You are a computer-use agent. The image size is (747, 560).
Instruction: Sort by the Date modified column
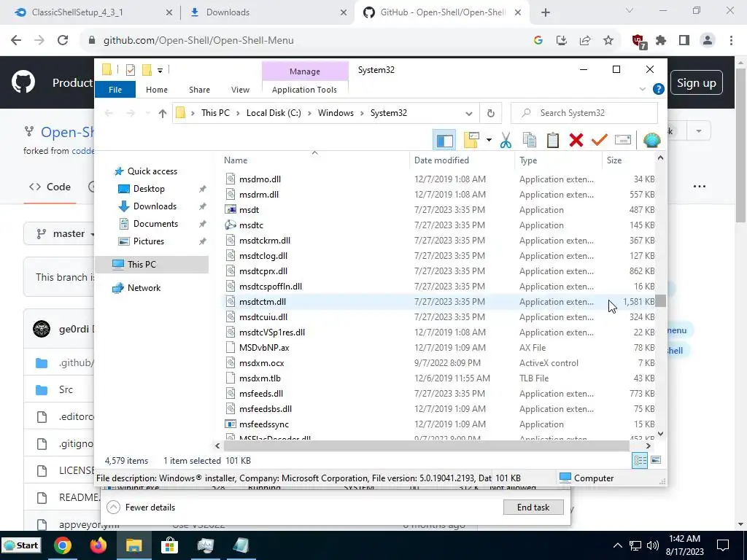pyautogui.click(x=441, y=160)
